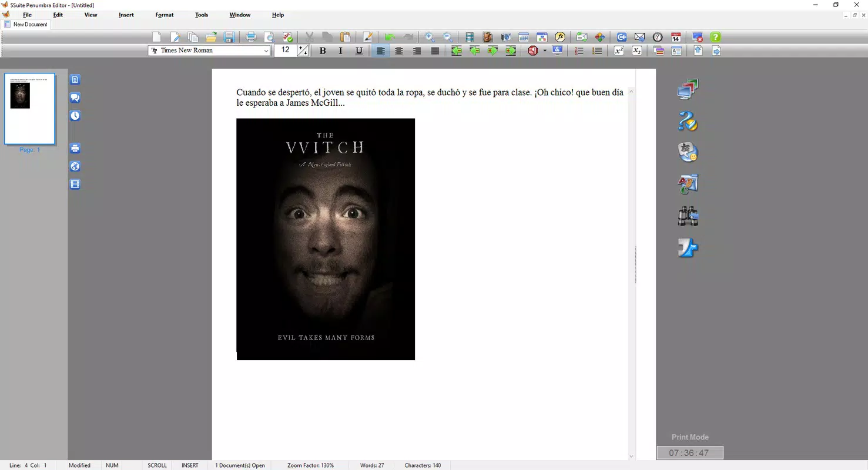Click the camera capture icon
Screen dimensions: 868x470
coord(505,37)
